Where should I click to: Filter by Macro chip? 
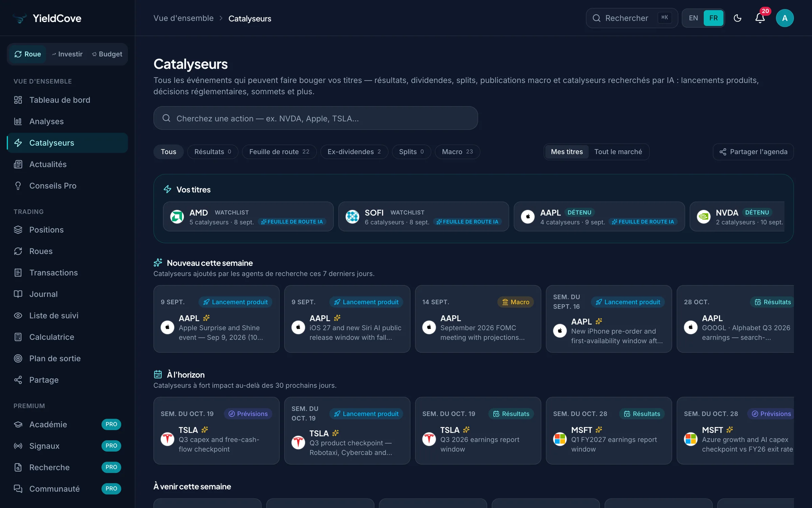(457, 152)
